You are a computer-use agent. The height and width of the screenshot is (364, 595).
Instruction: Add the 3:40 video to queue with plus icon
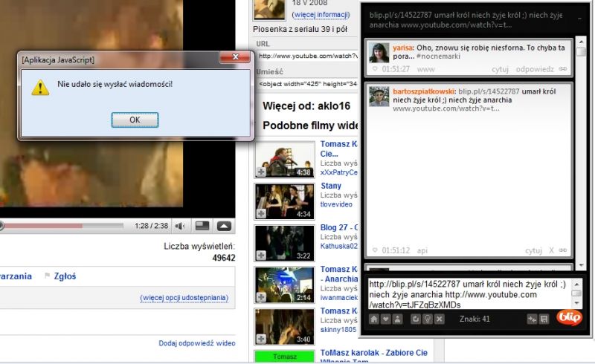[x=261, y=339]
